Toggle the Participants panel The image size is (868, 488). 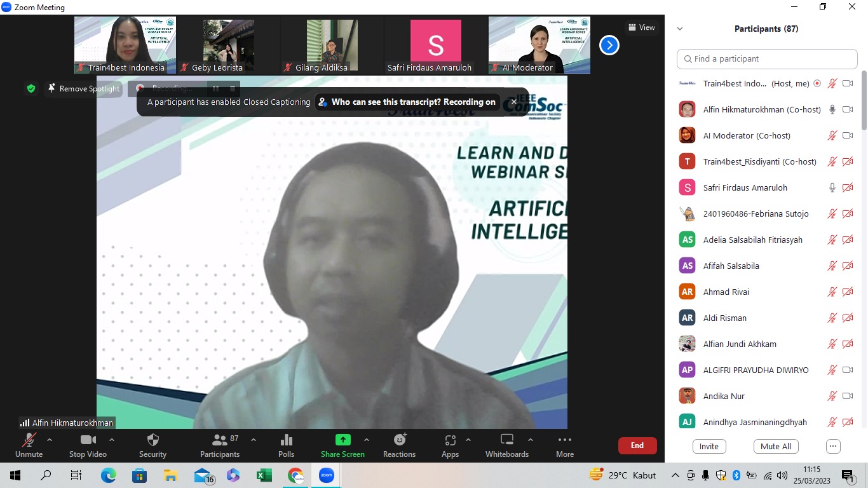[220, 445]
